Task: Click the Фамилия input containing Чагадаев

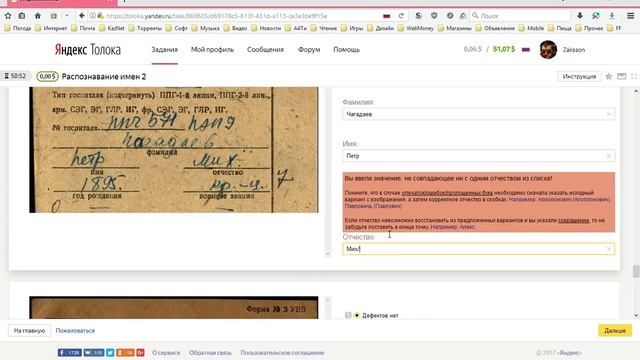Action: [x=478, y=114]
